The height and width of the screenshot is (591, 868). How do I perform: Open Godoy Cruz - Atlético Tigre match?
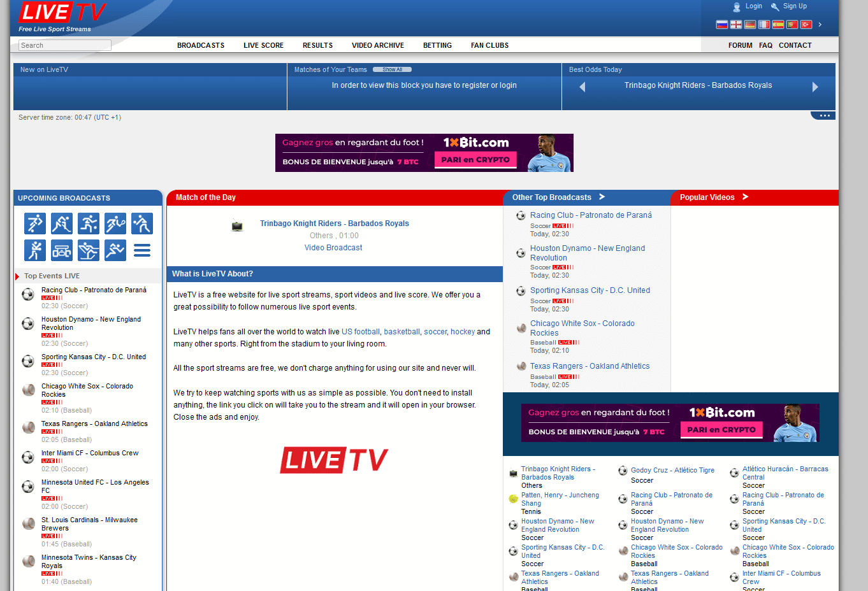pos(672,470)
